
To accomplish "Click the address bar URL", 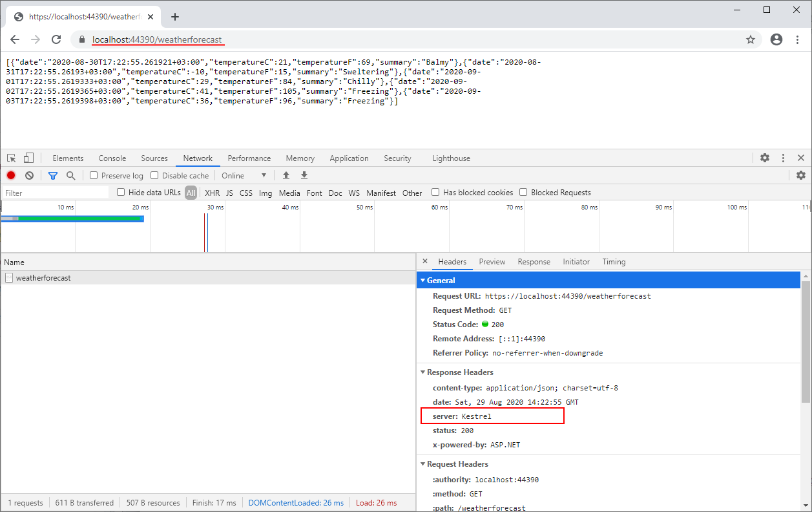I will tap(157, 40).
